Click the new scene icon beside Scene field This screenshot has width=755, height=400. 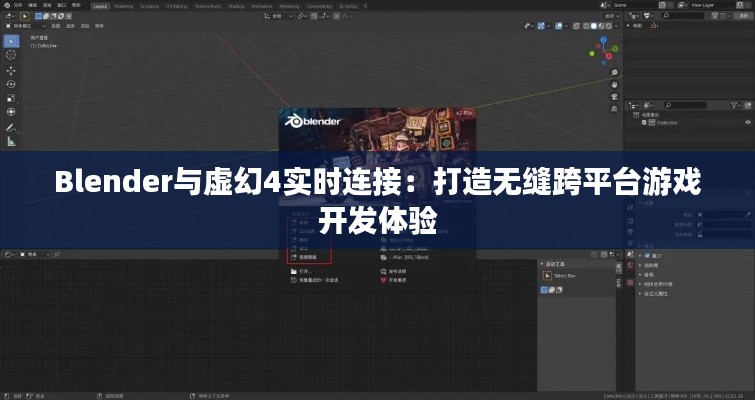pos(662,5)
